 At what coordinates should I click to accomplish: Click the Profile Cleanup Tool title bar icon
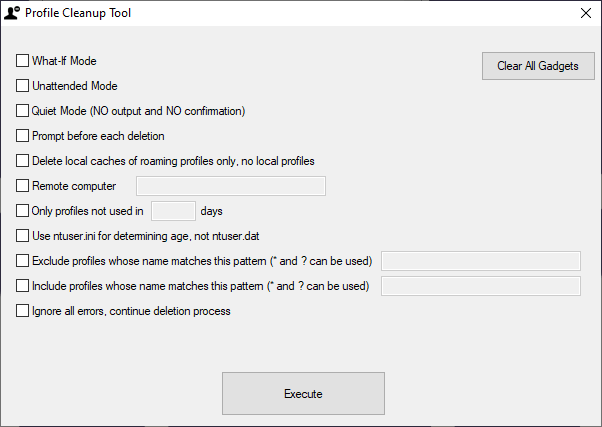tap(12, 14)
